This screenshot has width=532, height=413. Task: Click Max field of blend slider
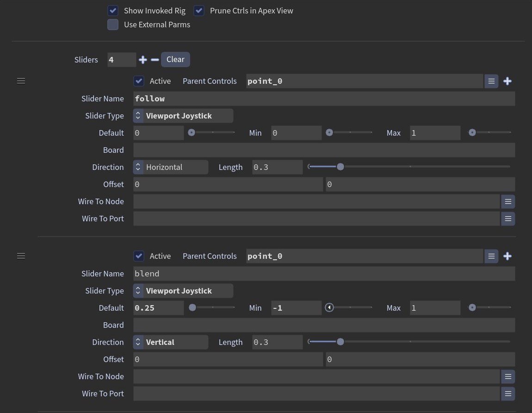(x=435, y=308)
